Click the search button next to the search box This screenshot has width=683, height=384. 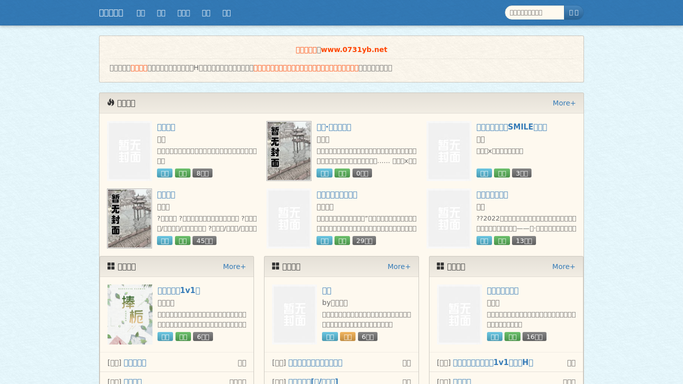(574, 13)
